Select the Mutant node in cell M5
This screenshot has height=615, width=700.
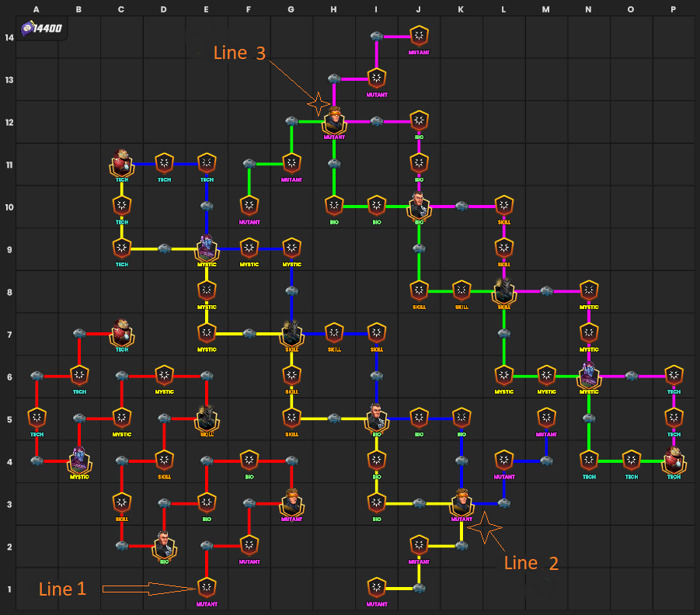(546, 418)
